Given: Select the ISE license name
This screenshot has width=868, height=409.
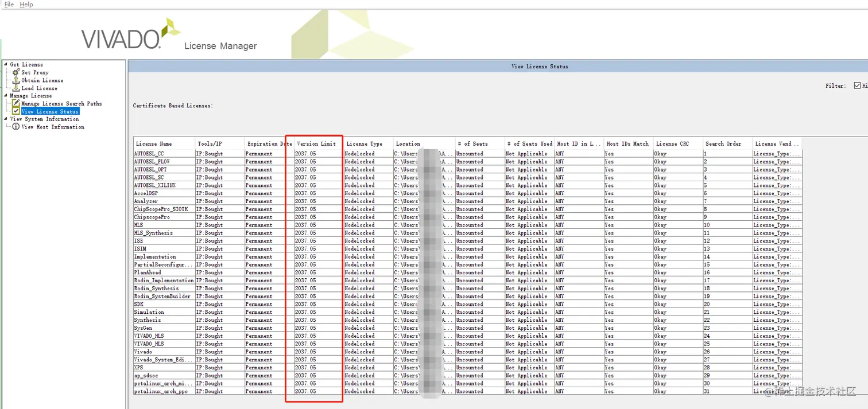Looking at the screenshot, I should [x=139, y=241].
